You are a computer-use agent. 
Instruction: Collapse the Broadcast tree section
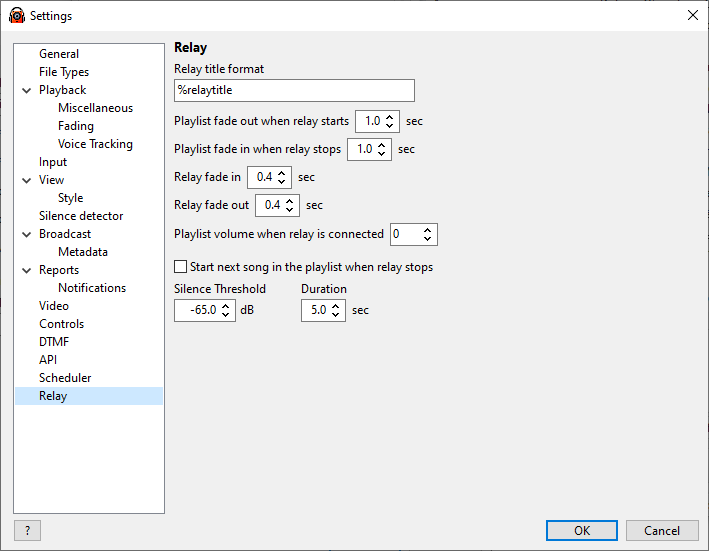click(27, 234)
